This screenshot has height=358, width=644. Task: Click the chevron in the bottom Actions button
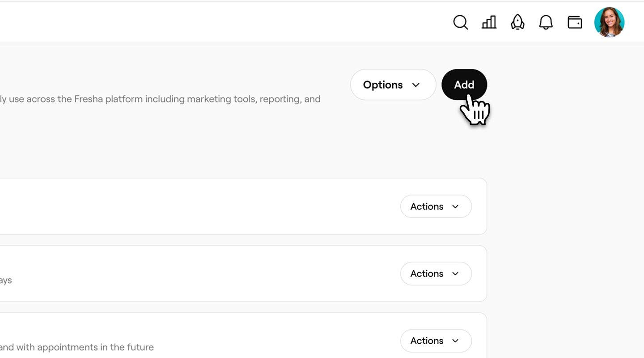(455, 341)
